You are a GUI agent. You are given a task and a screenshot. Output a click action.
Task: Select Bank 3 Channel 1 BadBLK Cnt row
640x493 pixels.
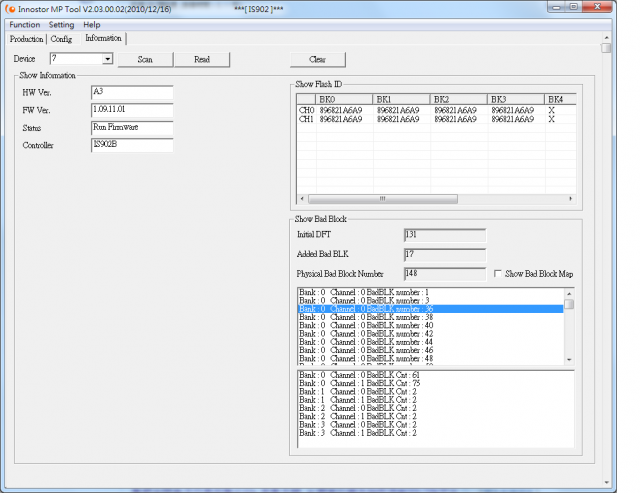tap(436, 433)
